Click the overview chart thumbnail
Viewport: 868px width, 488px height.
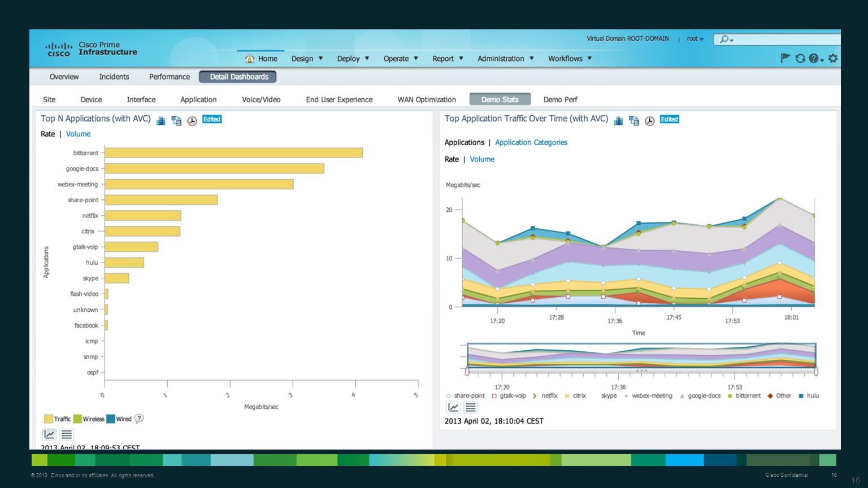click(x=641, y=356)
